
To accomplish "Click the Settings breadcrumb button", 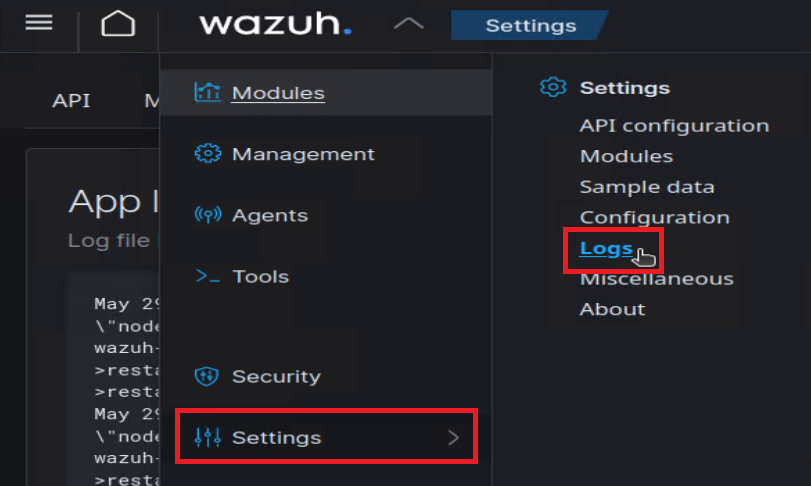I will coord(530,26).
